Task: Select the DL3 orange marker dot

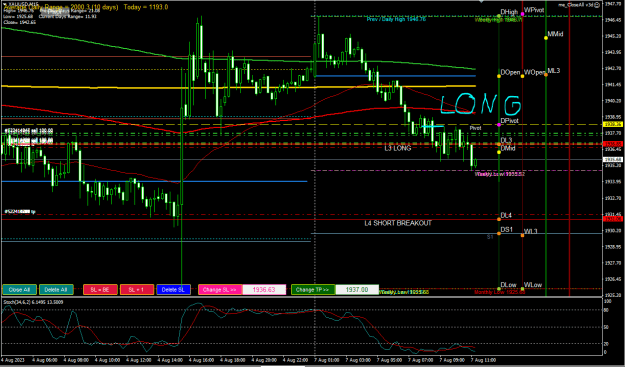Action: click(x=499, y=144)
